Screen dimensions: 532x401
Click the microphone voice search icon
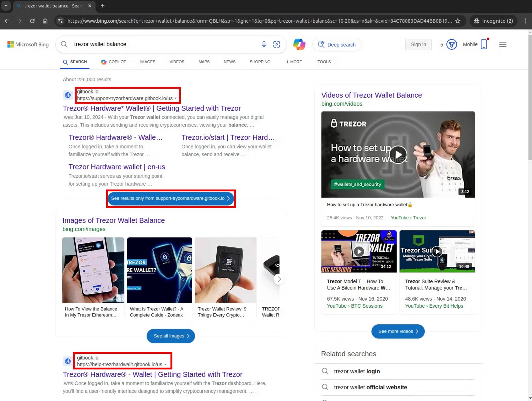tap(264, 44)
